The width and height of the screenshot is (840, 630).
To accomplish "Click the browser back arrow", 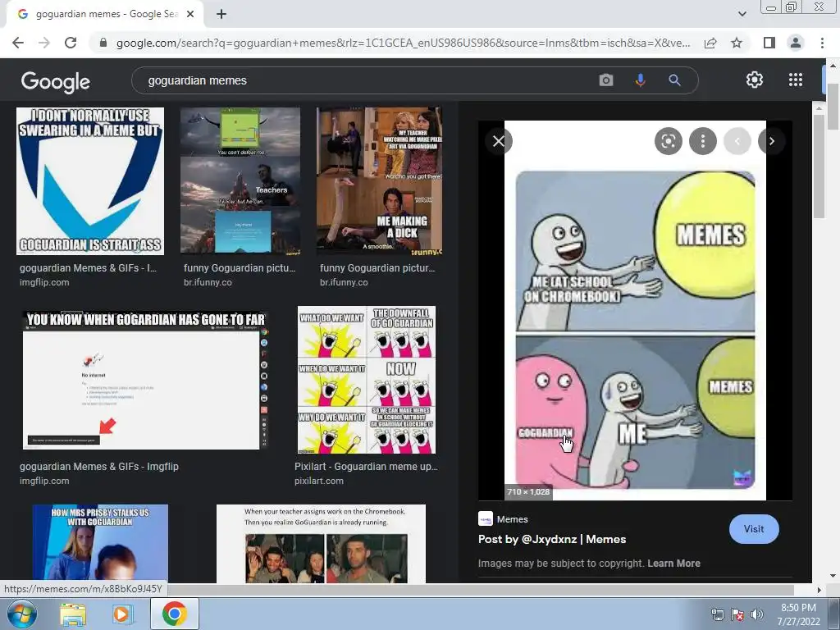I will tap(18, 43).
